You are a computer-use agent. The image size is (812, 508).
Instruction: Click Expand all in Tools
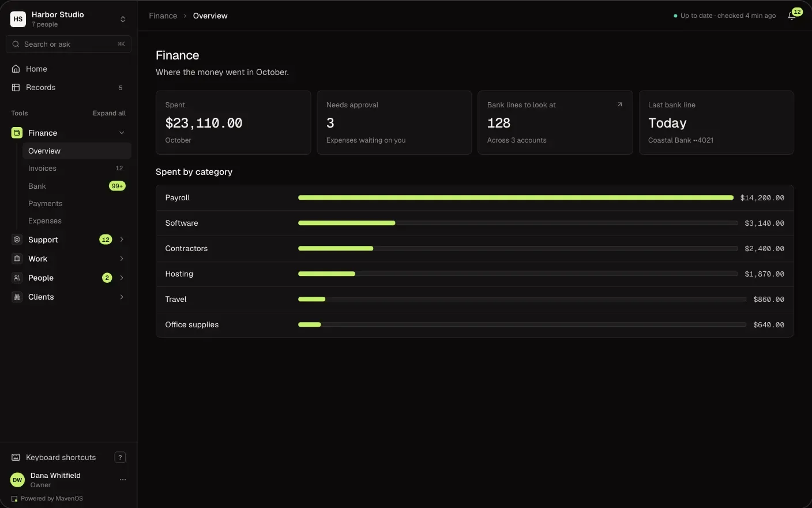point(109,113)
